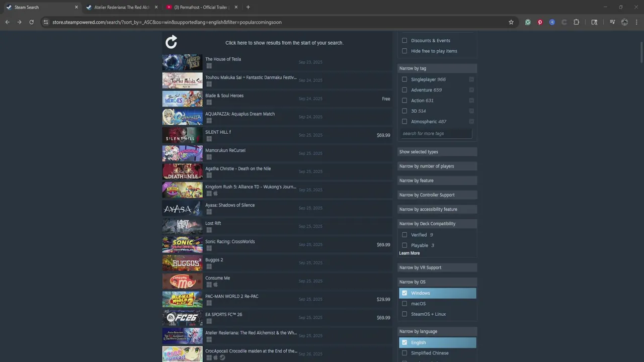644x362 pixels.
Task: Bookmark this page with the star icon
Action: click(x=511, y=22)
